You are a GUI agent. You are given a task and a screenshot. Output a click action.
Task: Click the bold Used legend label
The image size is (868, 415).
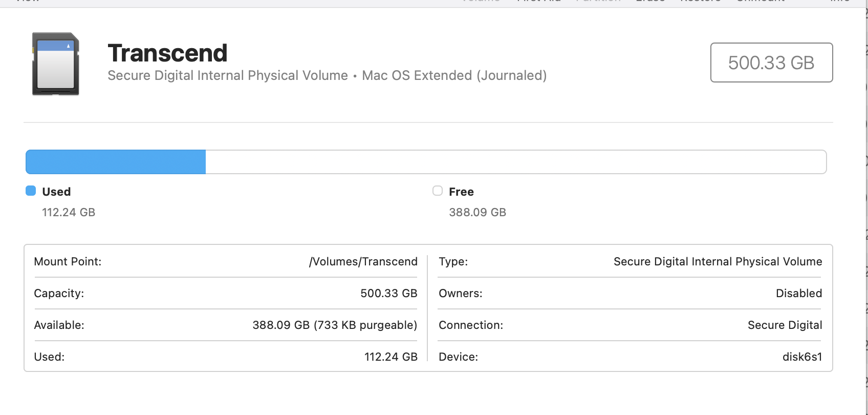click(56, 192)
